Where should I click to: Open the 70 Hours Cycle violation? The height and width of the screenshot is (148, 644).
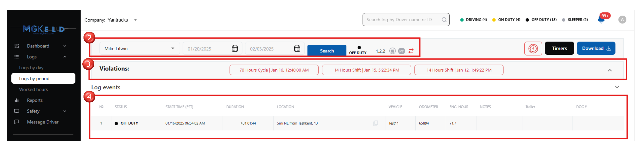274,70
